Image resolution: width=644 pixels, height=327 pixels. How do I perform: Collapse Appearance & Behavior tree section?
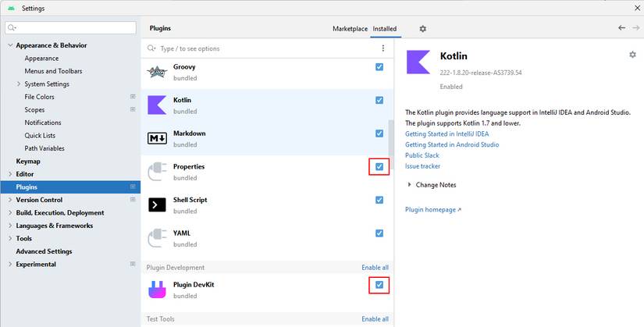(x=10, y=45)
